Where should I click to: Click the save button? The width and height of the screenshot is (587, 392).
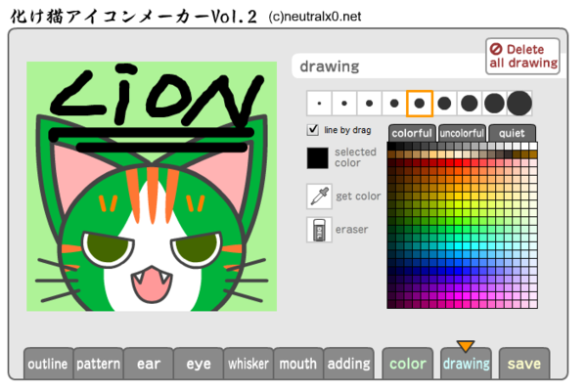pyautogui.click(x=524, y=364)
